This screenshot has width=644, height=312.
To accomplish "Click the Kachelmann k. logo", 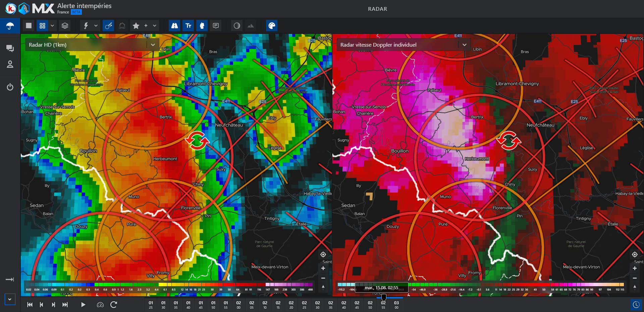I will tap(11, 9).
